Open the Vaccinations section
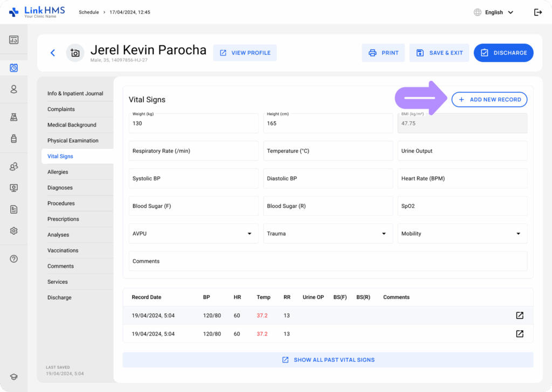The image size is (552, 392). pos(63,250)
